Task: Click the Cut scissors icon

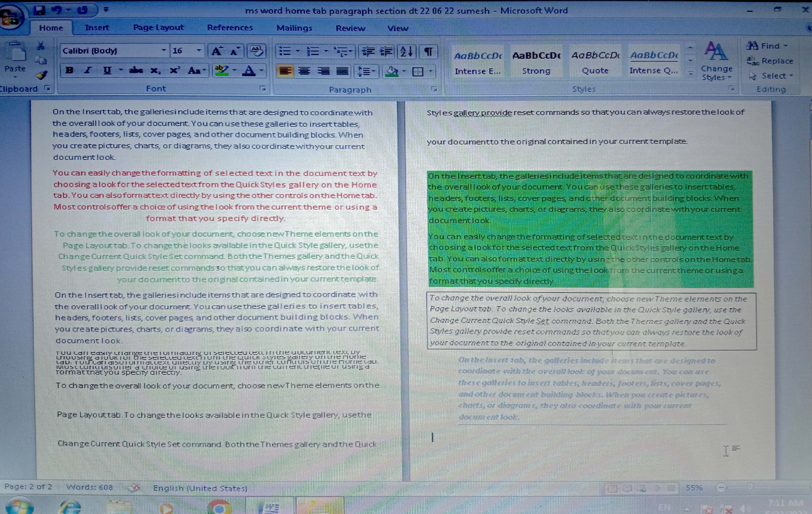Action: pos(41,46)
